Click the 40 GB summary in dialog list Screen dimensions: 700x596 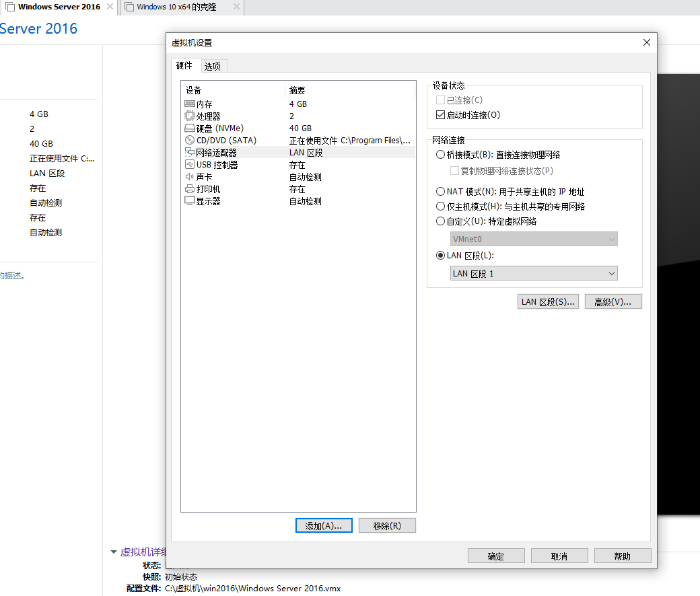coord(300,128)
